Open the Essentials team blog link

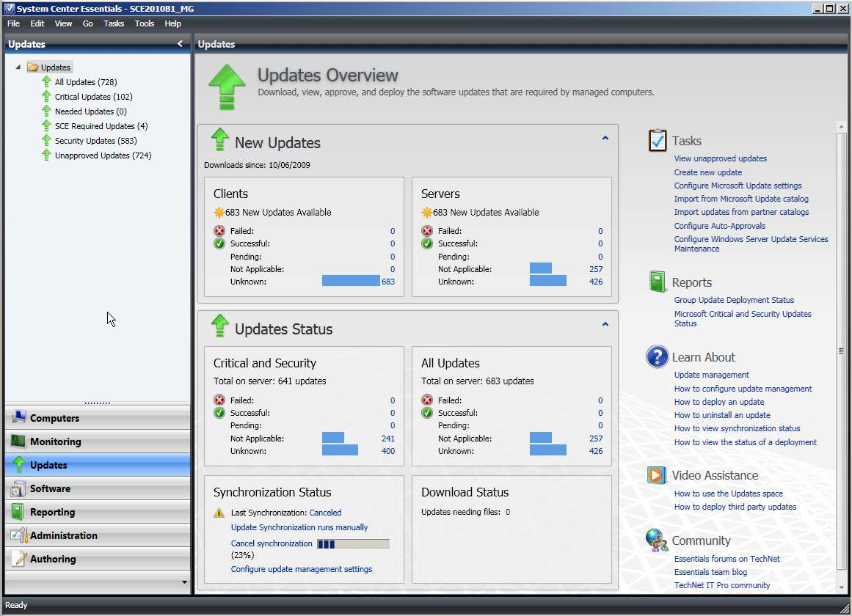tap(710, 572)
